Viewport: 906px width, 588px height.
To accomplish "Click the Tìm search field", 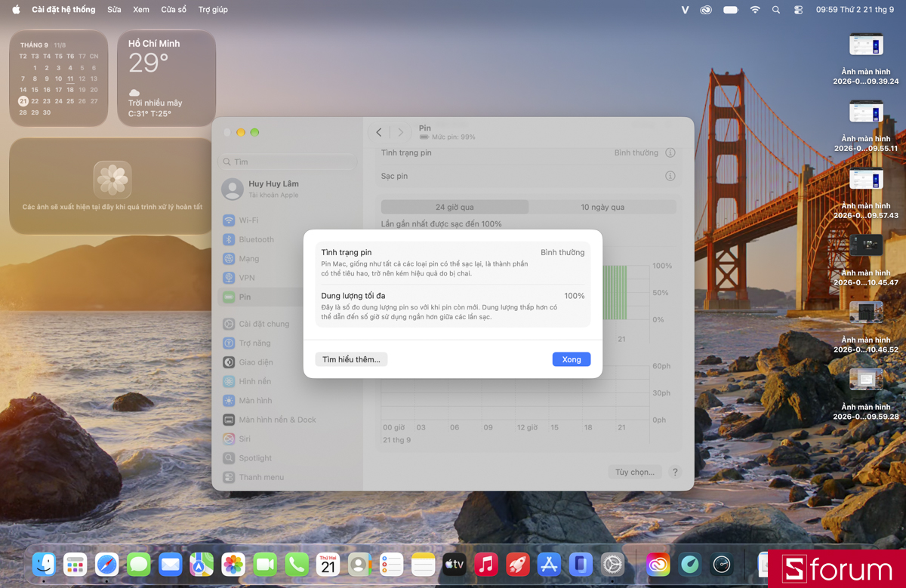I will pyautogui.click(x=287, y=162).
